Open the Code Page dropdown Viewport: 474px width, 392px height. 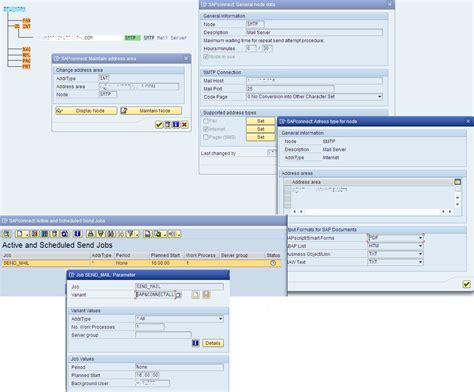tap(380, 97)
